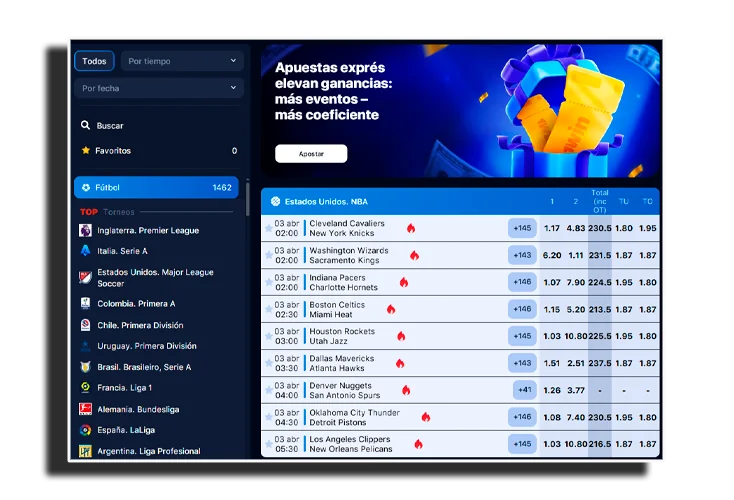Viewport: 734px width, 500px height.
Task: Open the Estados Unidos. NBA league link
Action: [326, 201]
